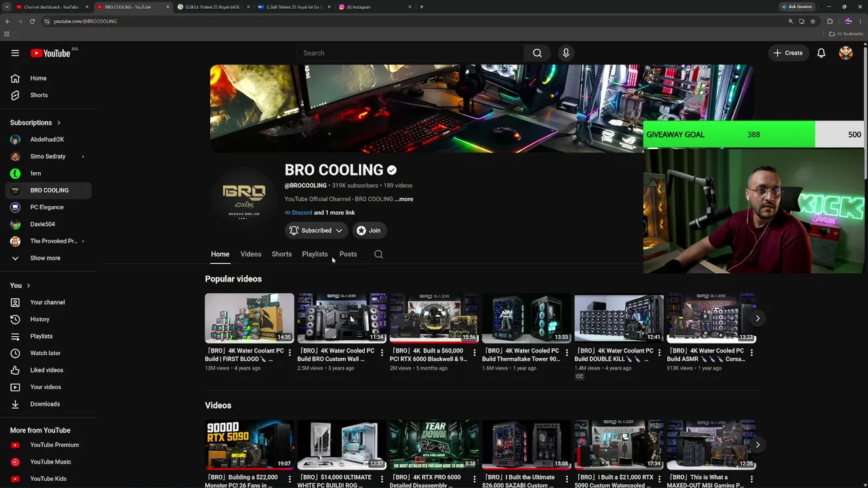868x488 pixels.
Task: Open a new browser tab
Action: coord(422,7)
